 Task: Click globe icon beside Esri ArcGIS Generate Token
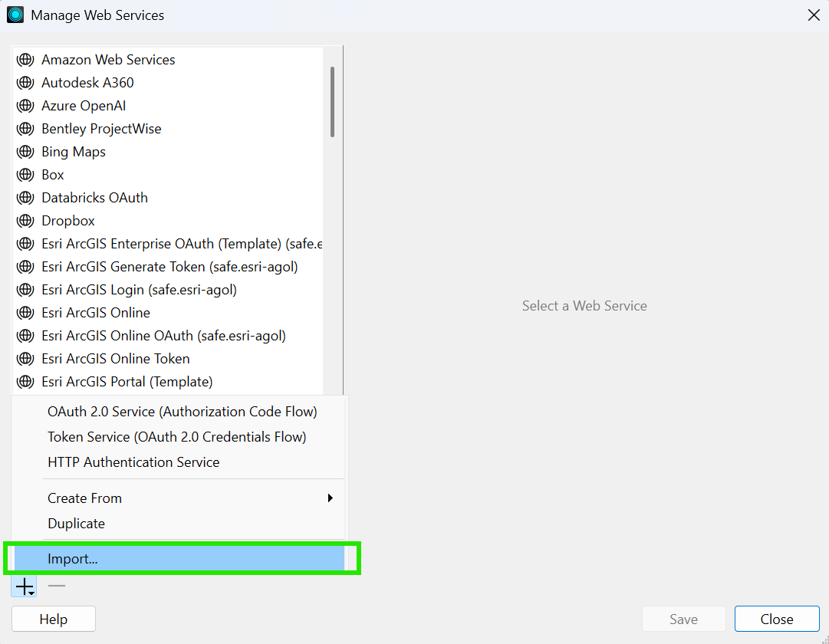pyautogui.click(x=25, y=267)
